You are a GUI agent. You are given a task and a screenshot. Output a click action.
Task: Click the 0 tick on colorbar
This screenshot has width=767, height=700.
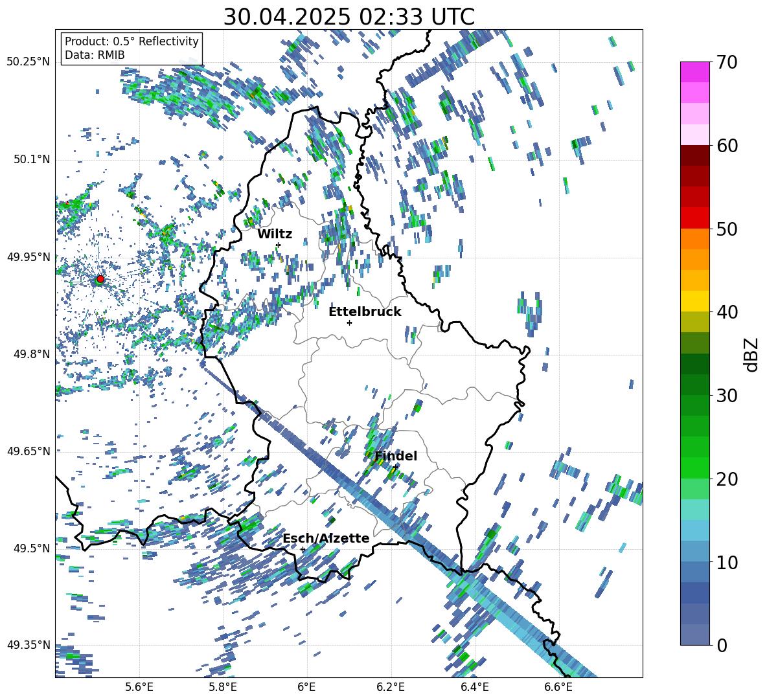point(722,645)
